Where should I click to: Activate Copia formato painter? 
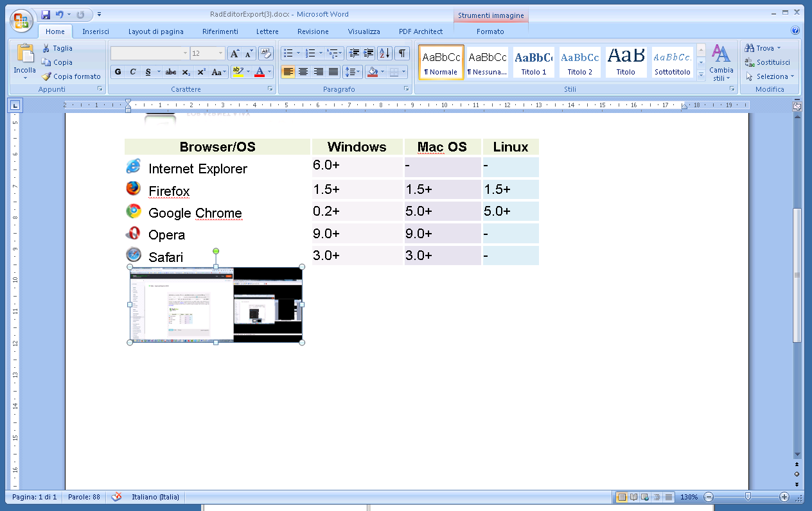[72, 76]
